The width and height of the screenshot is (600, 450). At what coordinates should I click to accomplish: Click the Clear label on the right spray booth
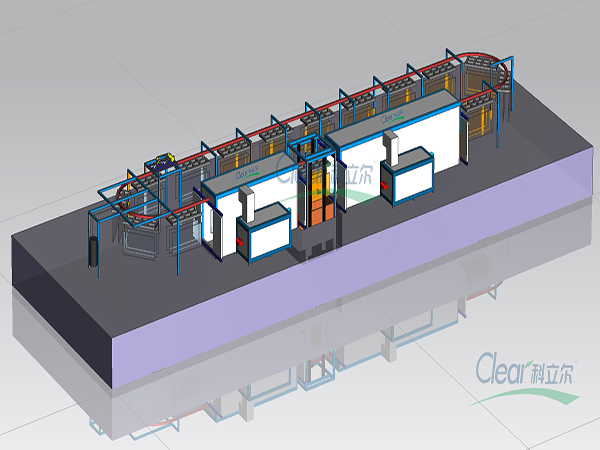point(393,116)
